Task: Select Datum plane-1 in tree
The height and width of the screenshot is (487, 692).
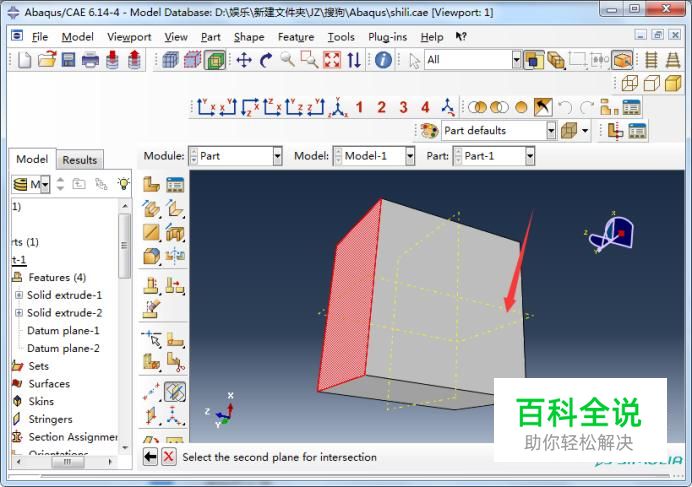Action: (x=63, y=330)
